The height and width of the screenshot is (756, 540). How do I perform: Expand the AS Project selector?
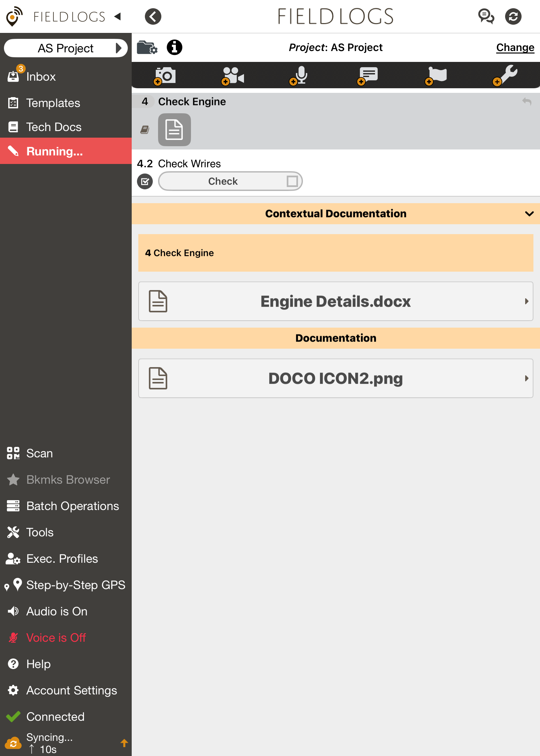66,48
